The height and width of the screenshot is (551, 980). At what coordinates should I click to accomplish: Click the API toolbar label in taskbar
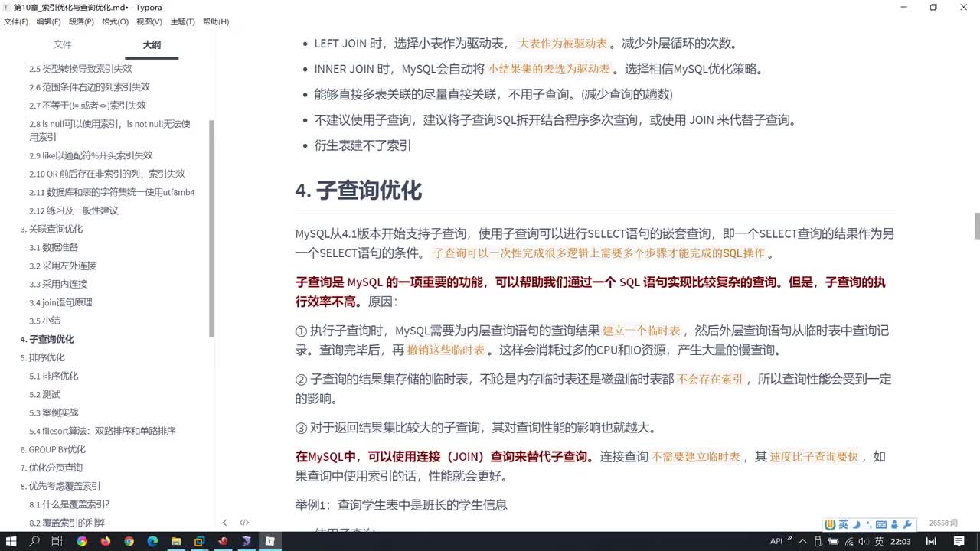[776, 541]
